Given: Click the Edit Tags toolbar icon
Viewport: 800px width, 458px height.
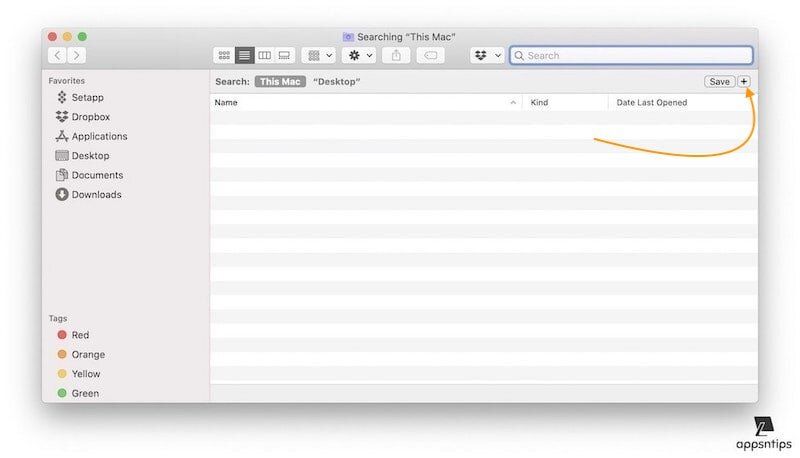Looking at the screenshot, I should [x=430, y=56].
